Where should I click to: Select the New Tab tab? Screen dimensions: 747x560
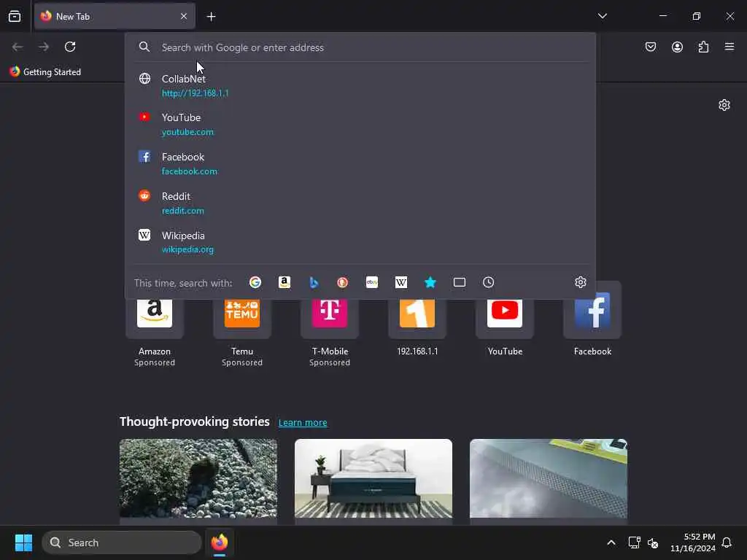115,16
